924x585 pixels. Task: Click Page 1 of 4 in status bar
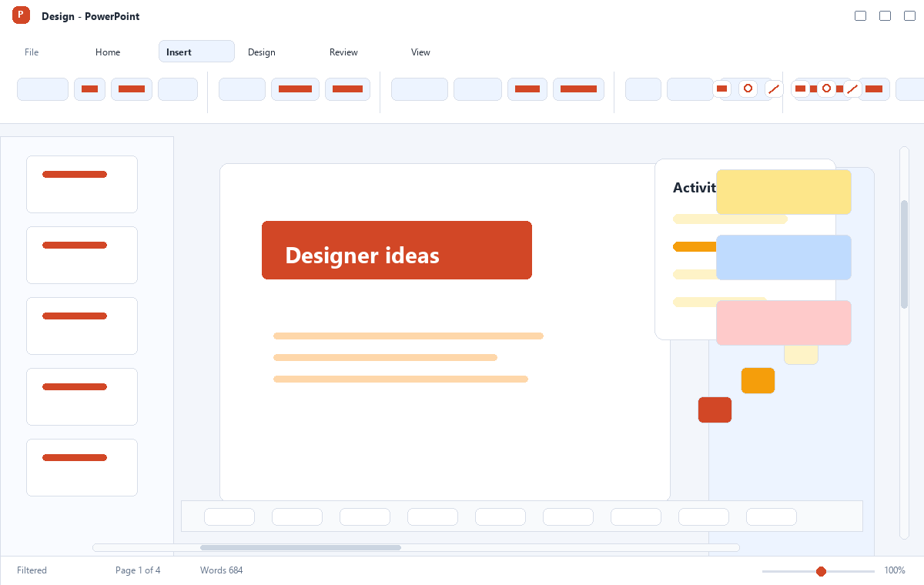coord(138,570)
